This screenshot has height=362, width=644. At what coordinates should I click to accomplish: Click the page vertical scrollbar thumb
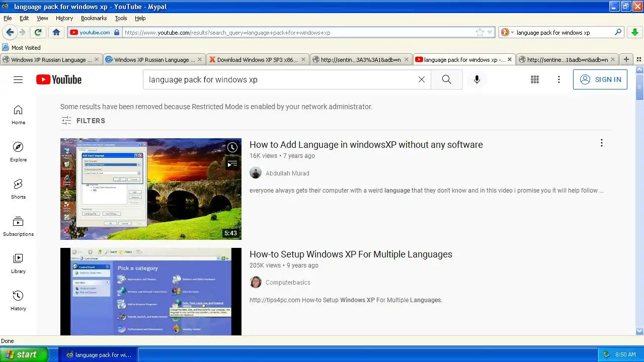click(x=639, y=88)
